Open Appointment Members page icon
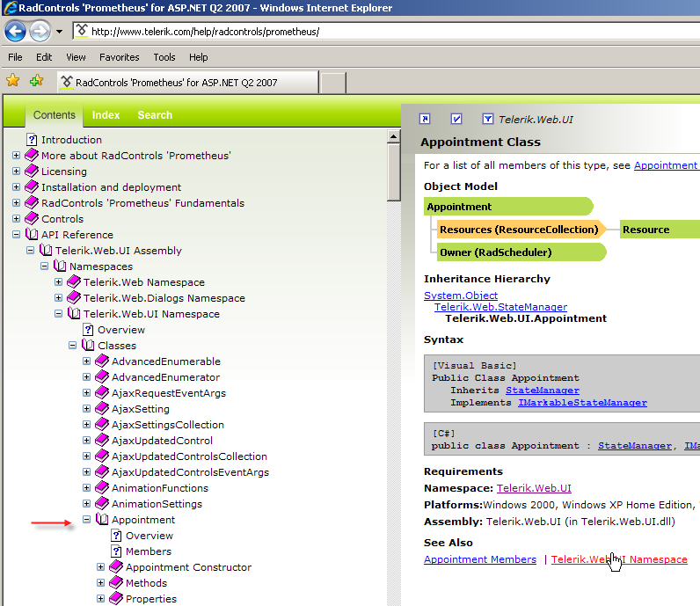The width and height of the screenshot is (700, 606). [x=116, y=551]
